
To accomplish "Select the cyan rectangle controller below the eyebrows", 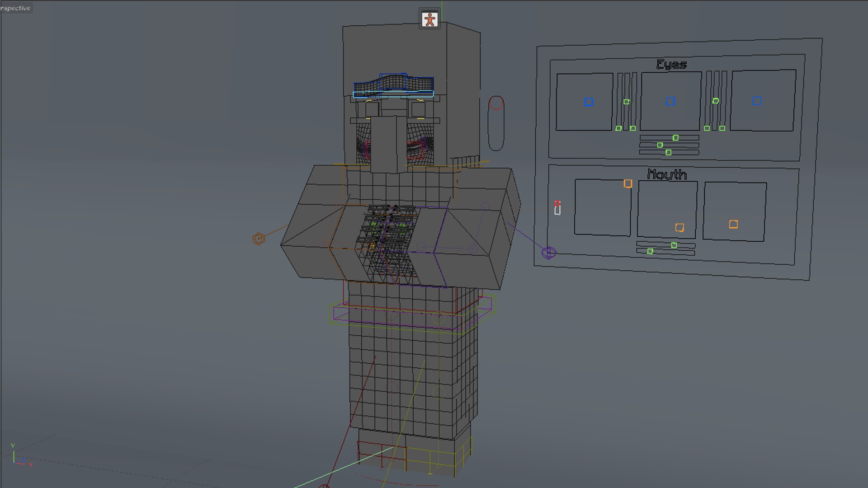I will [x=393, y=94].
